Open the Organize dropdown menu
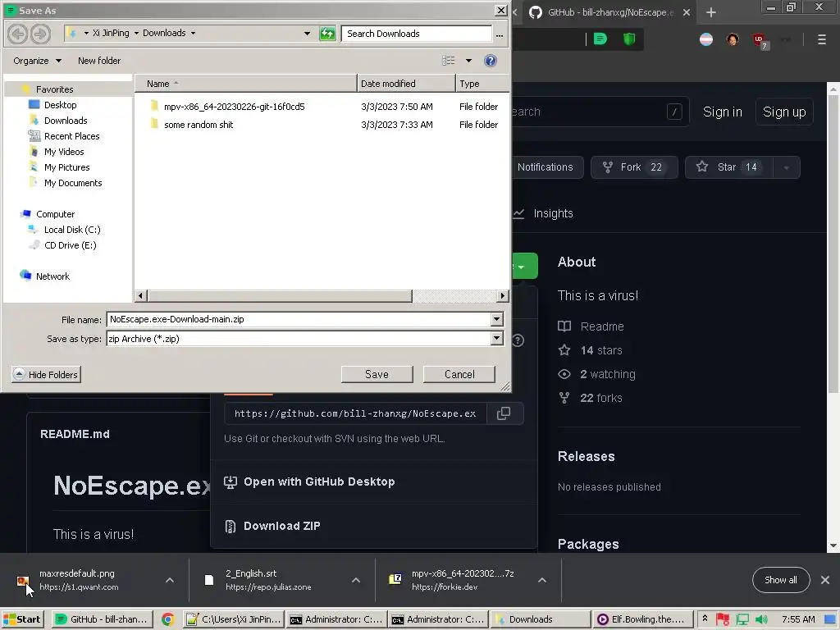The image size is (840, 630). coord(37,61)
